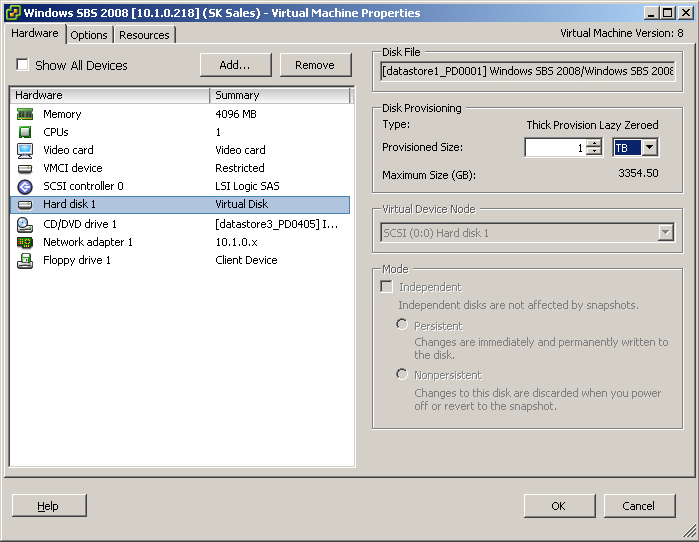Click the Memory chip icon
Screen dimensions: 699x542
[x=25, y=114]
